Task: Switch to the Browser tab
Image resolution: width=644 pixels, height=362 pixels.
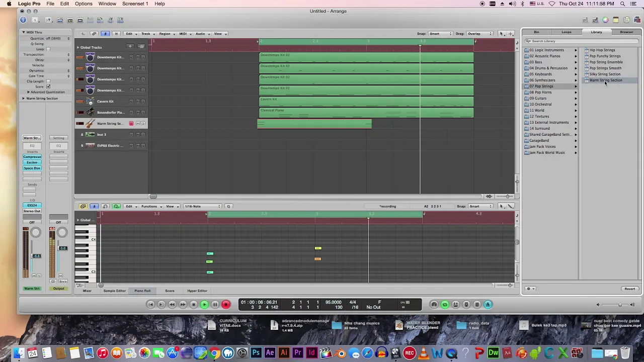Action: click(626, 32)
